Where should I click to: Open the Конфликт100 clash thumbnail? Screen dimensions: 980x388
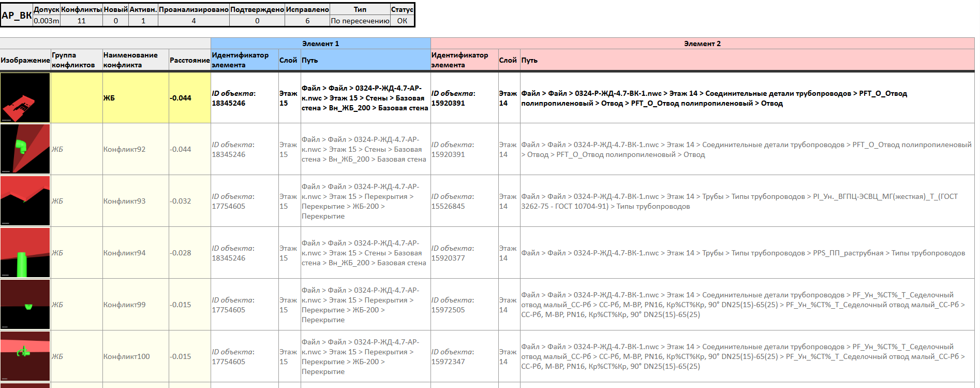click(25, 356)
